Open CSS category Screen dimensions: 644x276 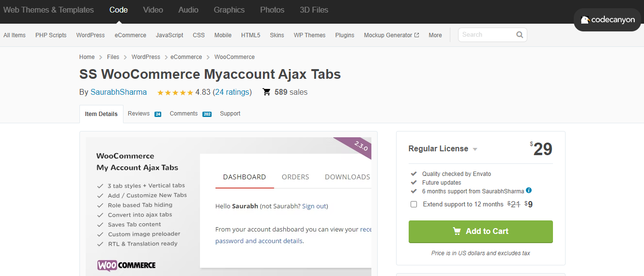[x=199, y=35]
